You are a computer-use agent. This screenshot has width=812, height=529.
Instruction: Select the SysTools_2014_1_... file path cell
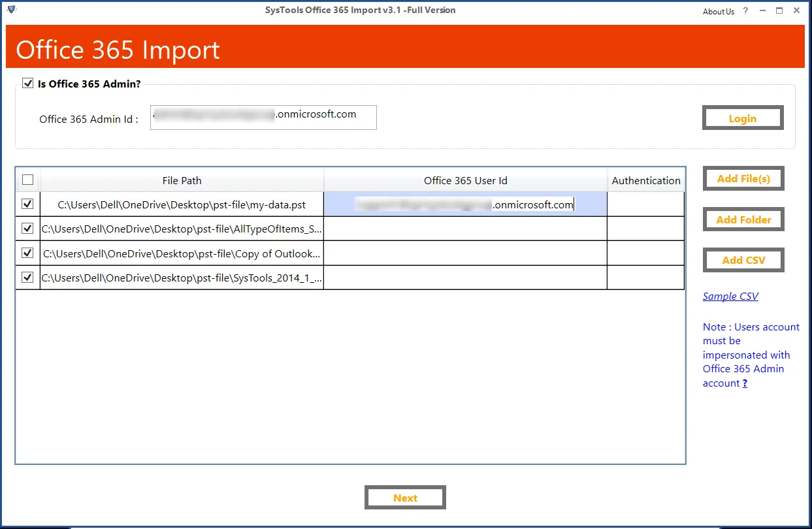(x=182, y=278)
